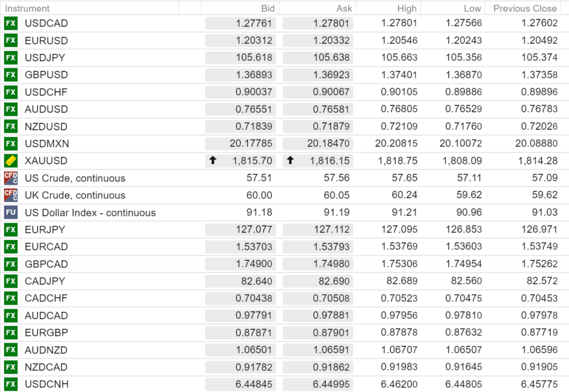Click the Bid column header
The width and height of the screenshot is (569, 392).
(x=268, y=8)
